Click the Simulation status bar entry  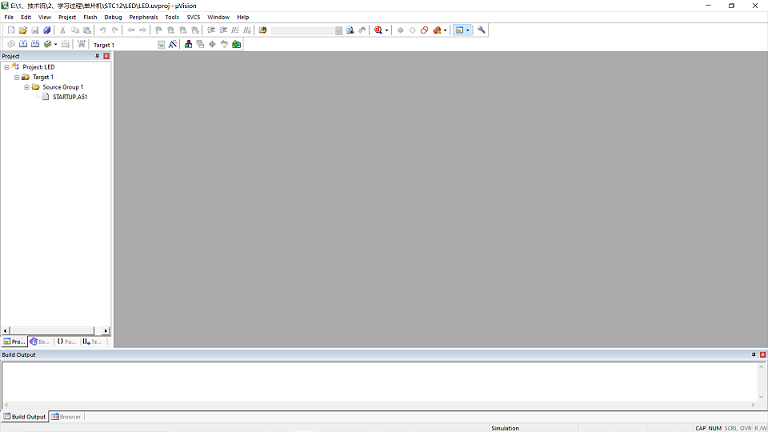[x=505, y=428]
